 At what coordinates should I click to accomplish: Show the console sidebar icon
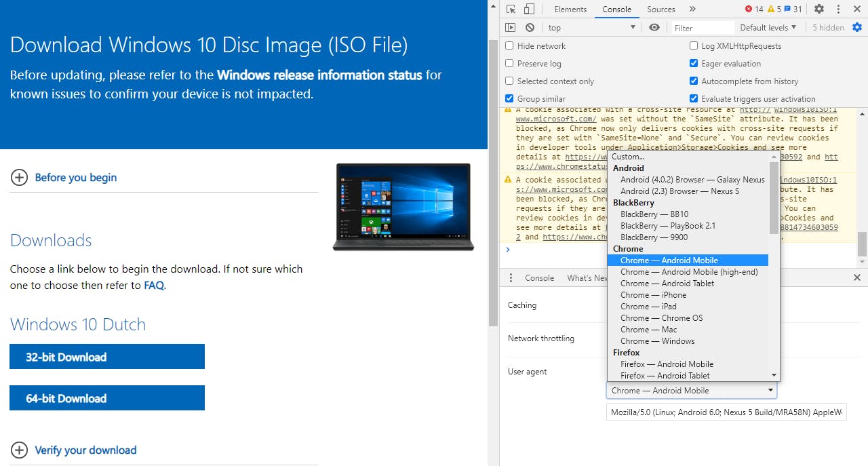(511, 28)
